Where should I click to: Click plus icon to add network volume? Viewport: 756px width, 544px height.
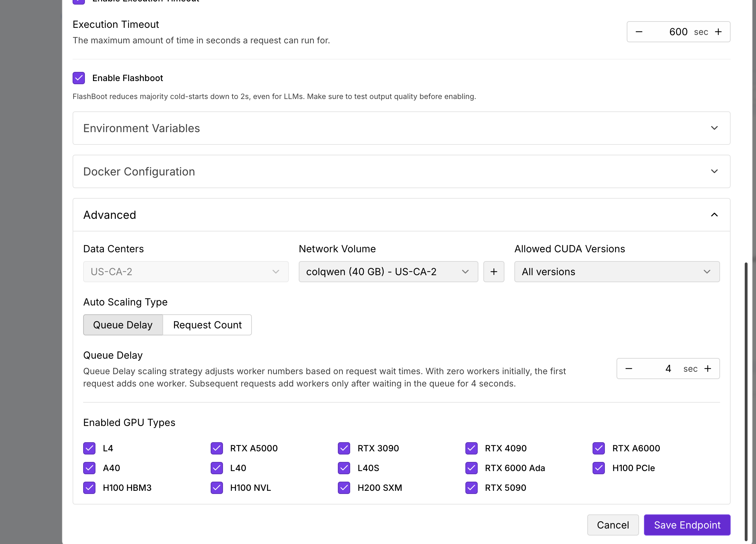(x=494, y=272)
